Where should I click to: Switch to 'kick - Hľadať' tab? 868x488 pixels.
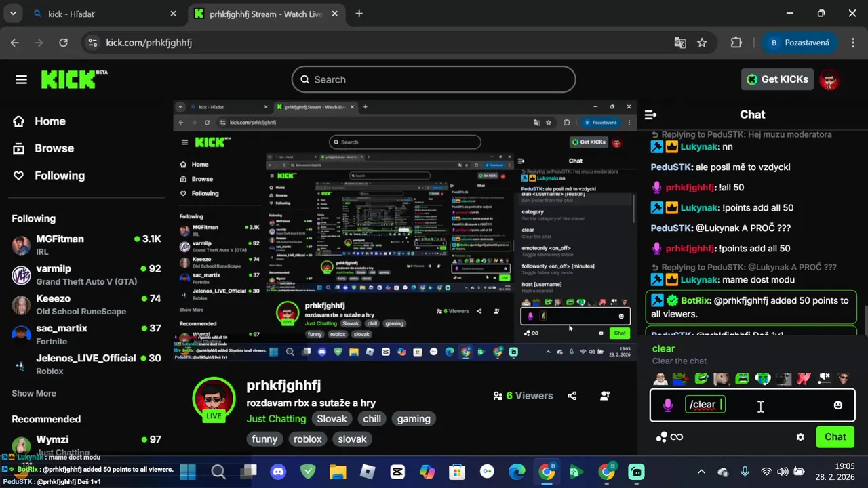coord(105,14)
